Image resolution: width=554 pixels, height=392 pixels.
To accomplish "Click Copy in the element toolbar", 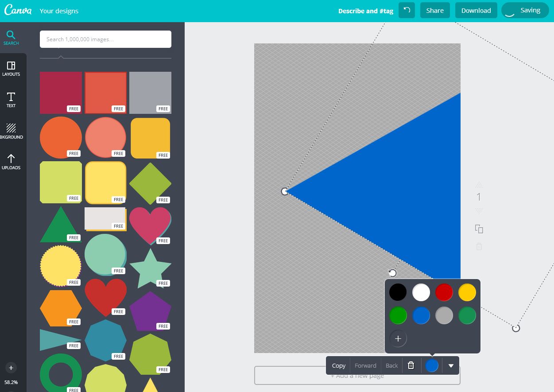I will coord(338,365).
